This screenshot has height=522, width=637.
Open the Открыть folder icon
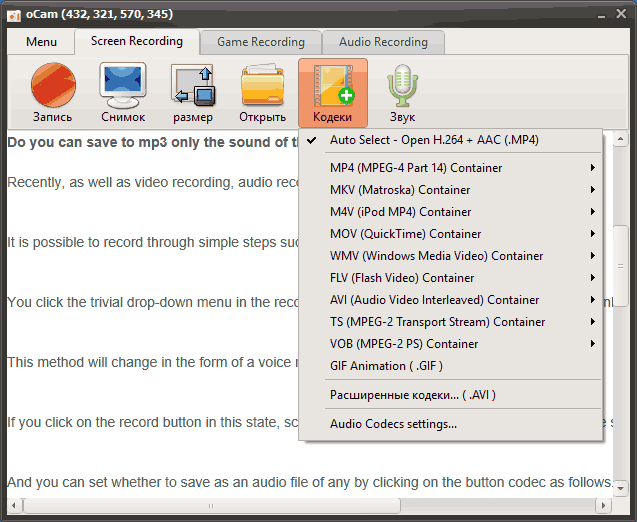click(x=262, y=84)
